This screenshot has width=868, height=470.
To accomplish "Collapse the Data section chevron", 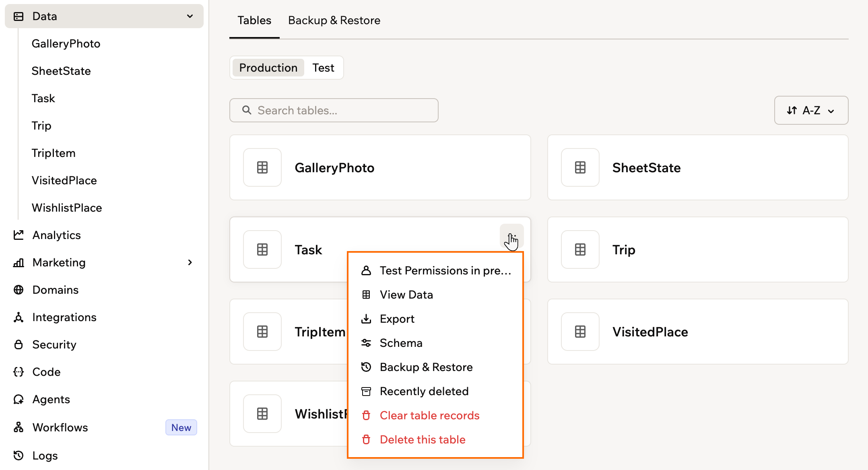I will click(190, 16).
